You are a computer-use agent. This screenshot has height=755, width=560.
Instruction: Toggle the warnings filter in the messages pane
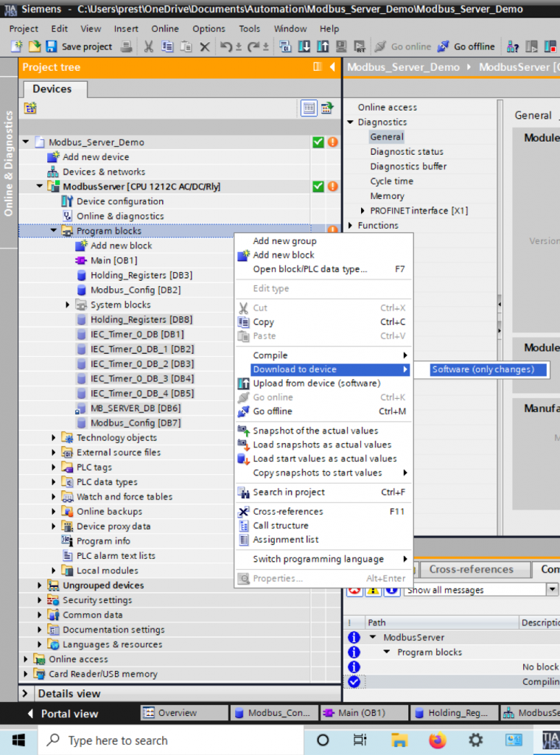coord(374,591)
